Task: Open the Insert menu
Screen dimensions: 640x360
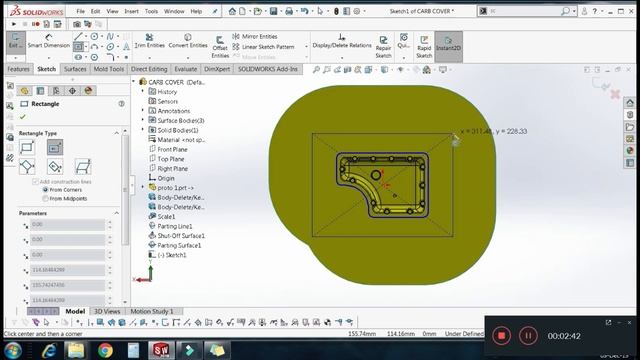Action: [x=131, y=11]
